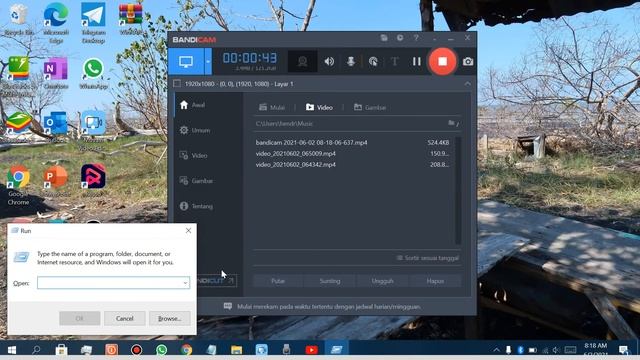The image size is (640, 360).
Task: Open Microsoft Edge desktop icon
Action: coord(56,23)
